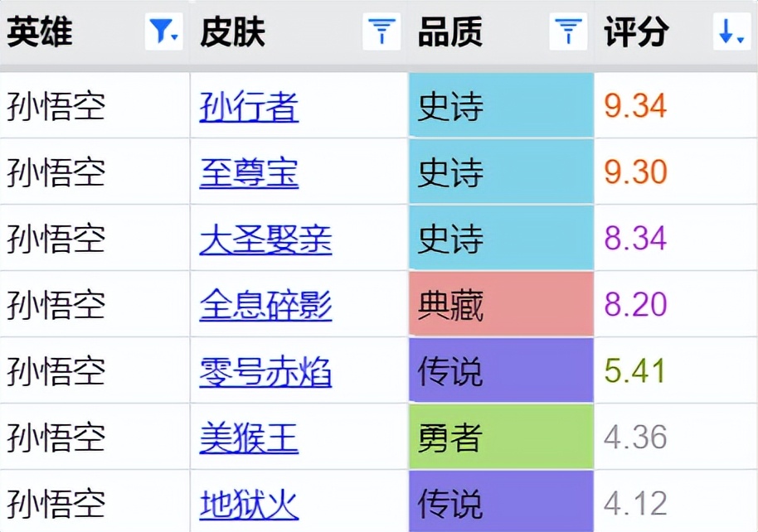
Task: Open the 至尊宝 skin page
Action: pos(249,172)
